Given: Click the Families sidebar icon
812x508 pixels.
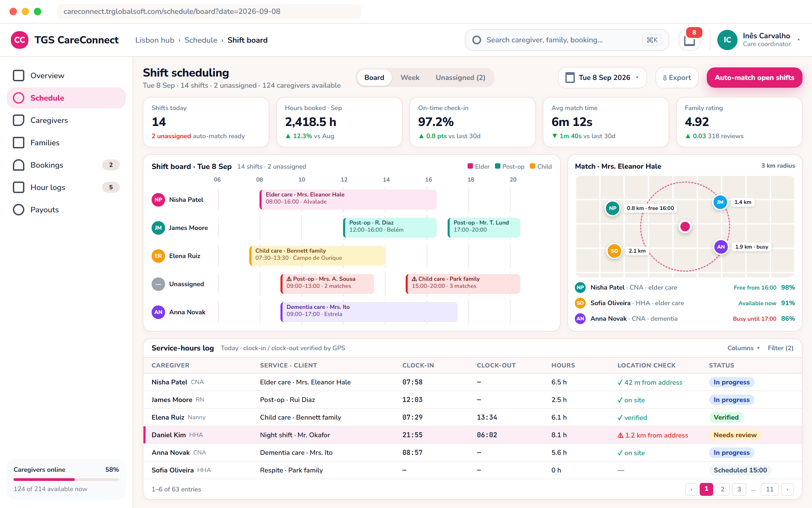Looking at the screenshot, I should coord(19,143).
